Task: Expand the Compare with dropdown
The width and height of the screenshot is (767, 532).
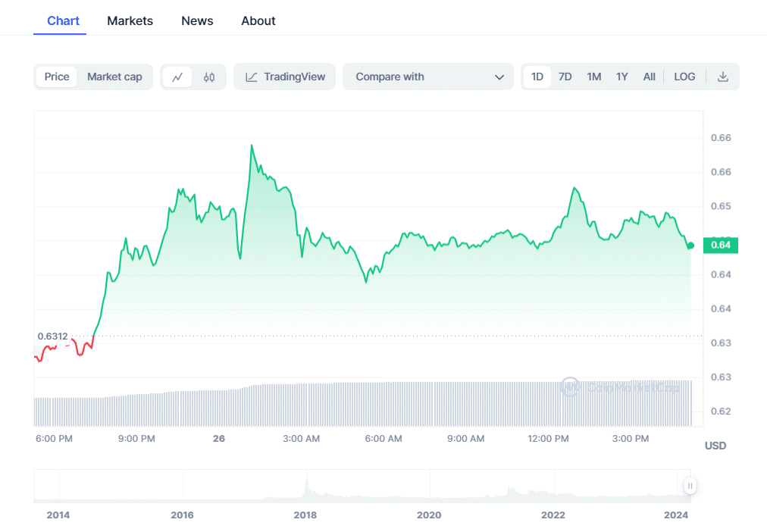Action: (428, 77)
